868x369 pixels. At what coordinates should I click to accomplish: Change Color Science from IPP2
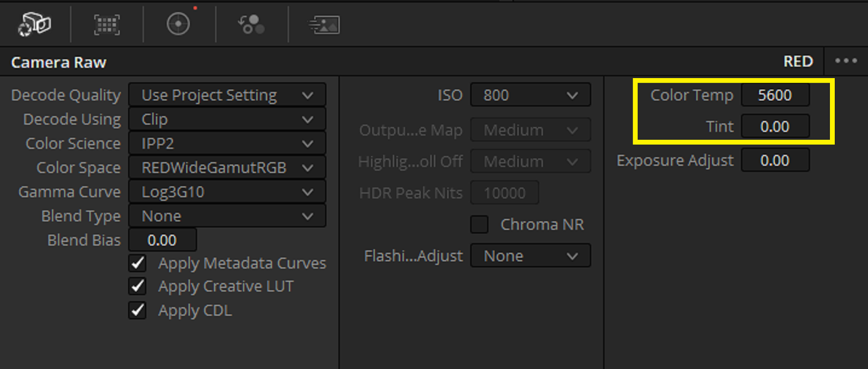pos(227,144)
